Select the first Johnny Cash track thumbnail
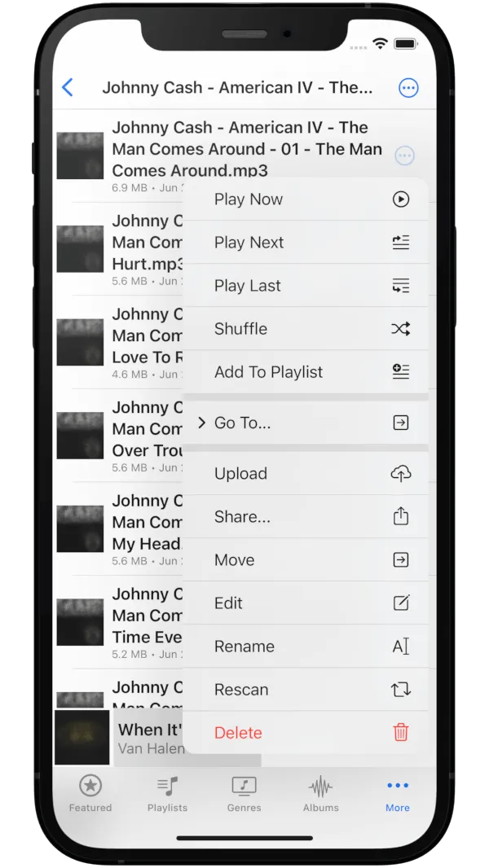Viewport: 489px width, 868px height. [80, 156]
